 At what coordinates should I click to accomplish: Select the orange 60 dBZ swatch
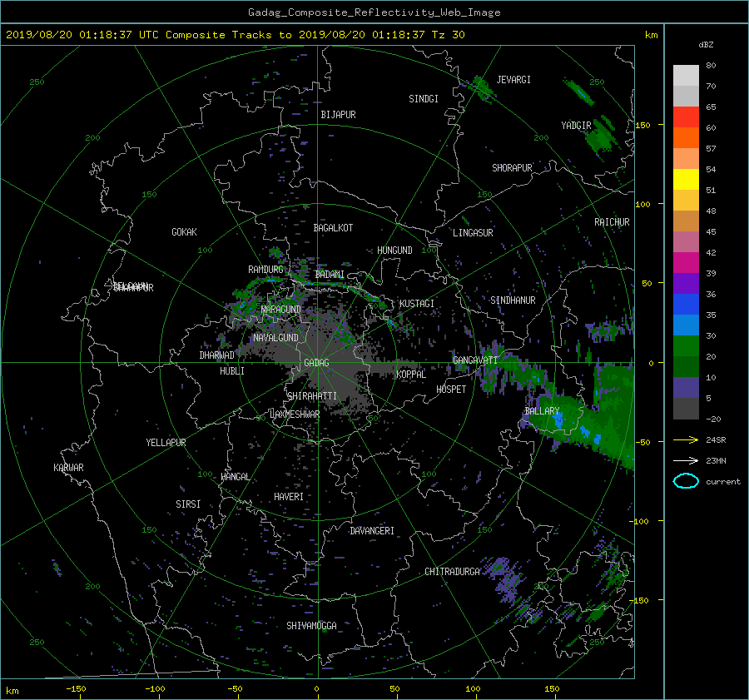click(x=686, y=137)
